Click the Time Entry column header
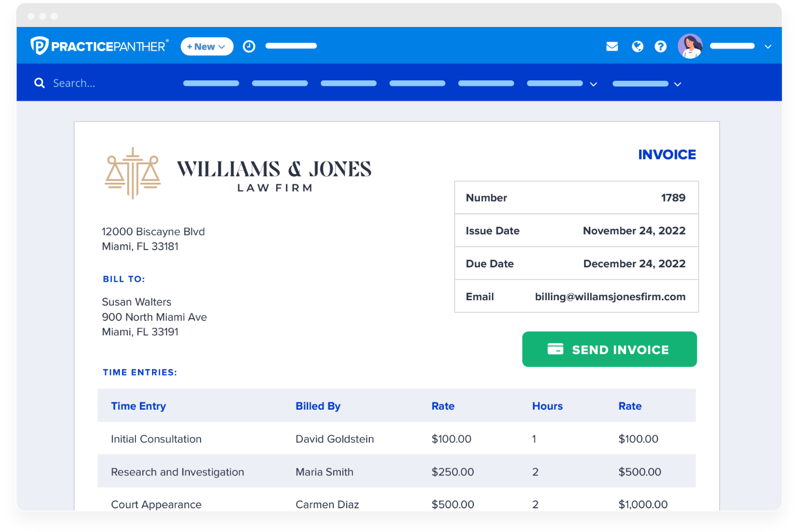This screenshot has width=798, height=532. (139, 405)
